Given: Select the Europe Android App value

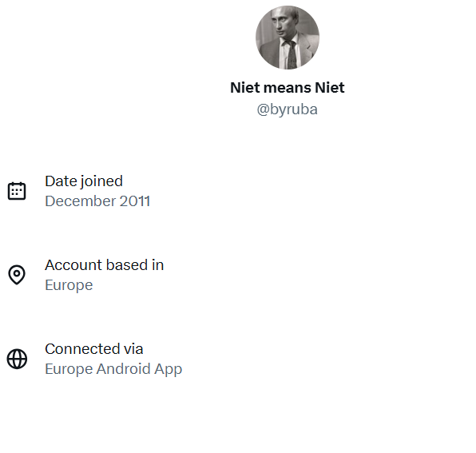Looking at the screenshot, I should click(113, 369).
